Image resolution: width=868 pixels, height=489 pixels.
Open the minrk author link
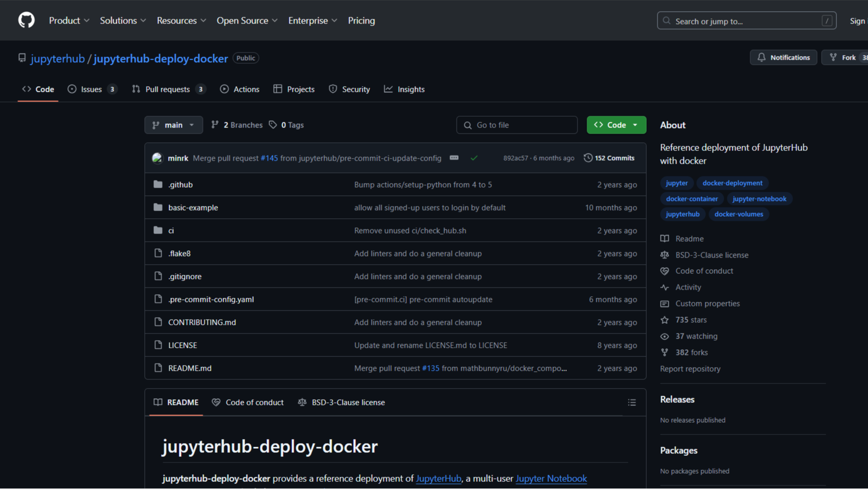pyautogui.click(x=178, y=158)
